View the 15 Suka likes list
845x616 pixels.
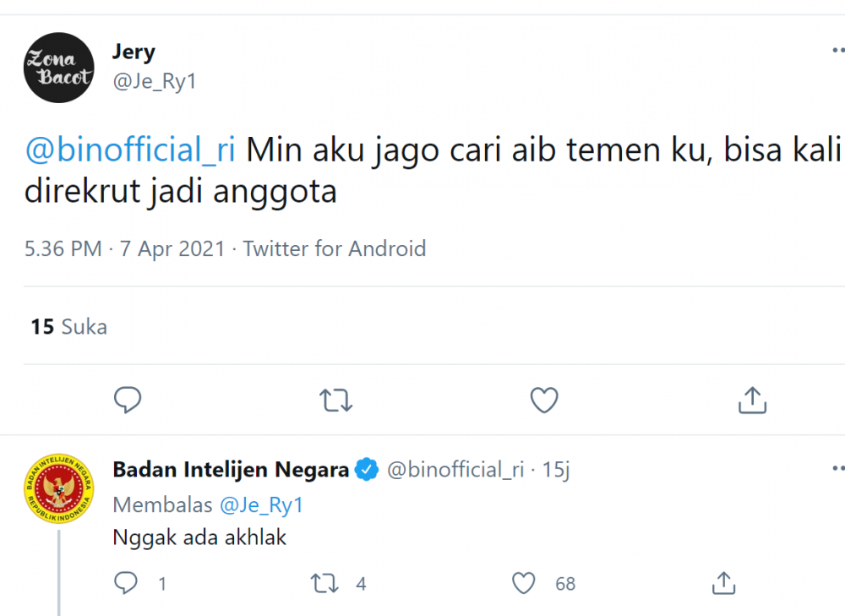pos(69,326)
